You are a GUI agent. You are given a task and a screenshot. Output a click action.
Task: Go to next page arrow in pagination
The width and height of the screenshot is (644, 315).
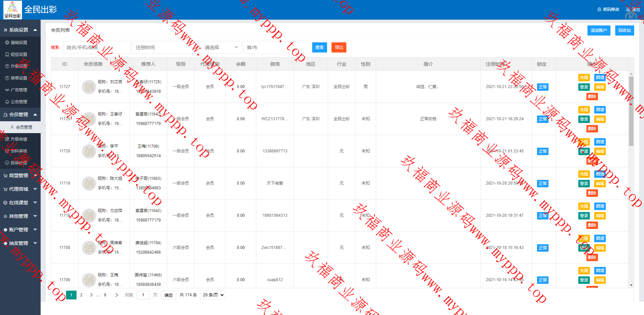coord(116,295)
